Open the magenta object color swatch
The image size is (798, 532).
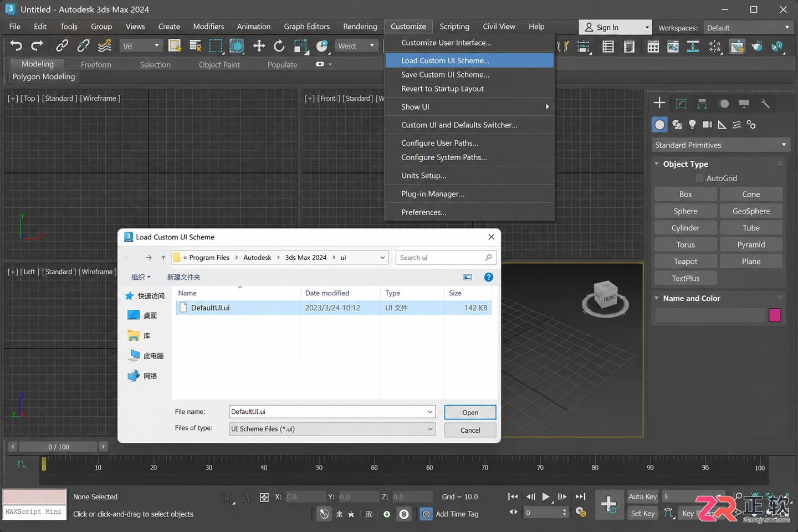click(x=775, y=315)
